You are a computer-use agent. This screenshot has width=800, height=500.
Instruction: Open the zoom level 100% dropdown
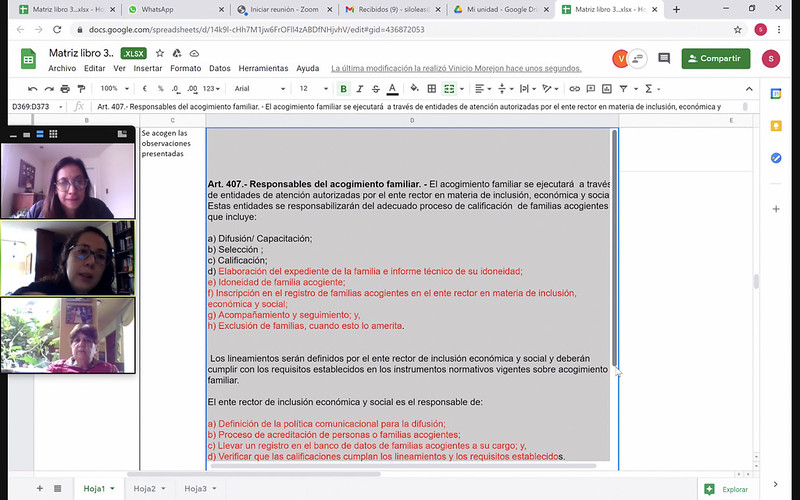116,89
